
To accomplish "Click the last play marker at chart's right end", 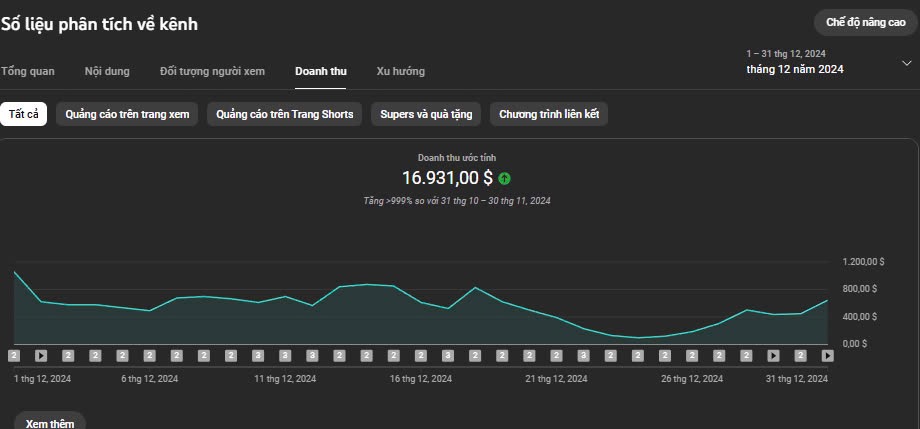I will coord(828,355).
